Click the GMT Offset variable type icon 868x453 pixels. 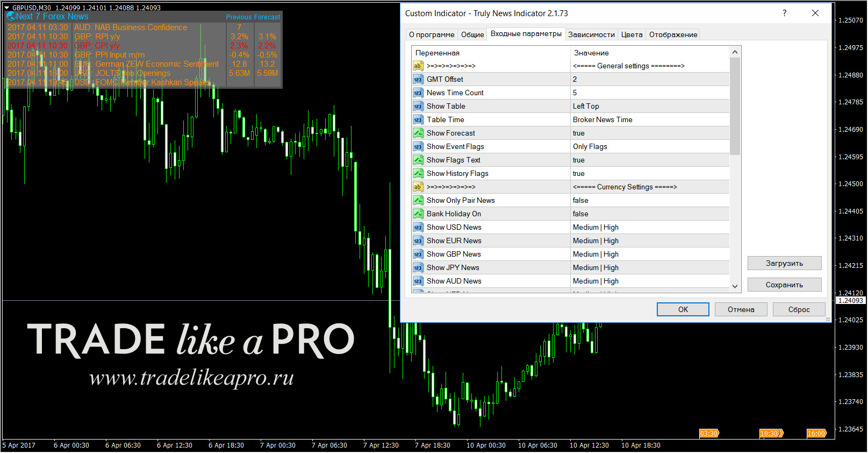tap(418, 79)
